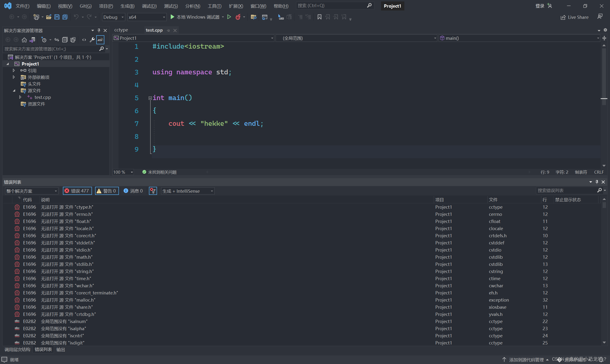Open the Debug configuration dropdown
Image resolution: width=610 pixels, height=364 pixels.
tap(113, 17)
